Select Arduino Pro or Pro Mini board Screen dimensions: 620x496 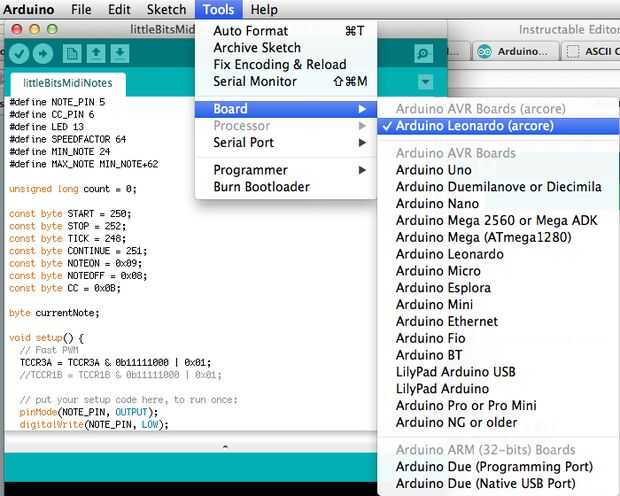click(498, 405)
